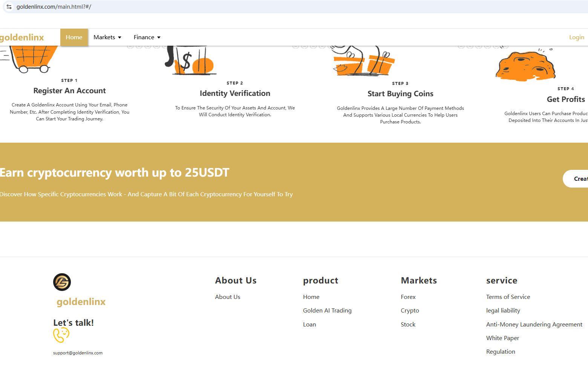The image size is (588, 368).
Task: Expand the Finance dropdown arrow in navbar
Action: pyautogui.click(x=159, y=37)
